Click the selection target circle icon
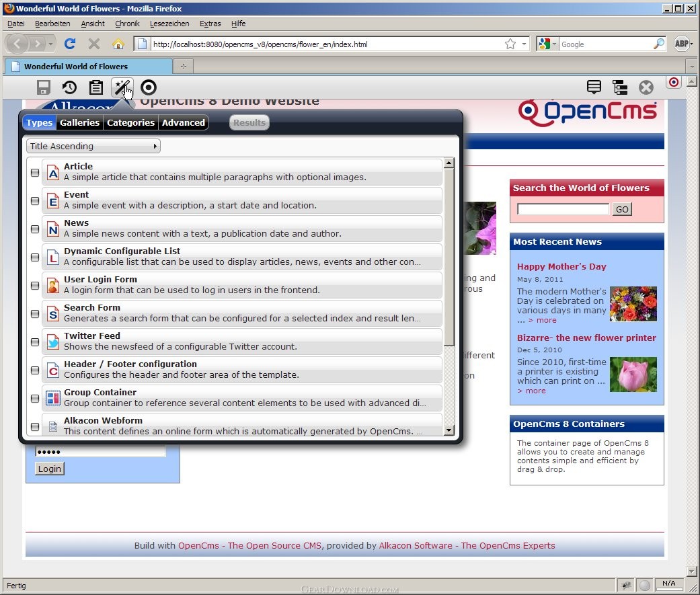Screen dimensions: 700x595 pyautogui.click(x=148, y=87)
